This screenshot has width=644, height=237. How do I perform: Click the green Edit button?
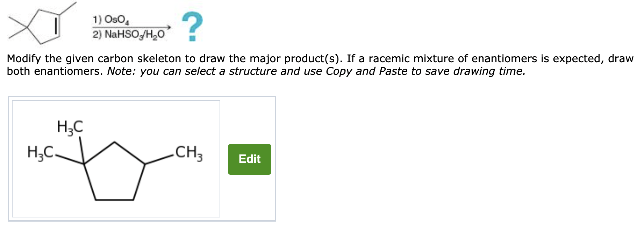(249, 159)
